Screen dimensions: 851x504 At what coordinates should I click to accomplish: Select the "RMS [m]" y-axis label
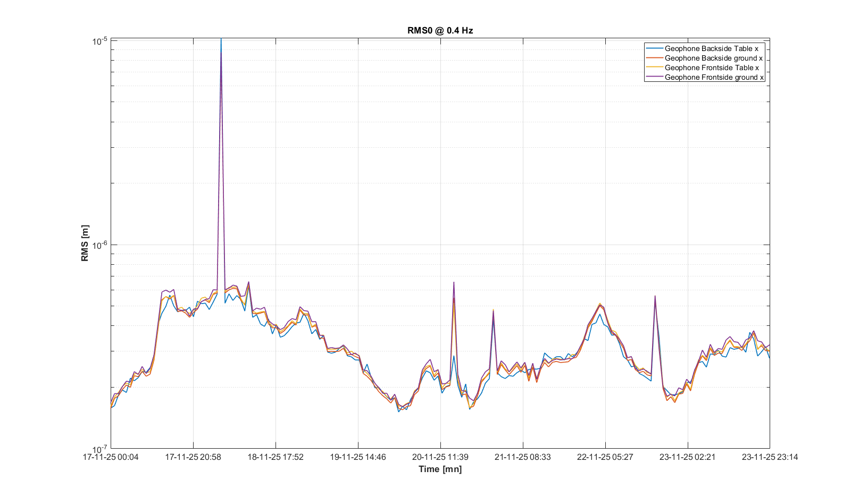click(x=85, y=243)
